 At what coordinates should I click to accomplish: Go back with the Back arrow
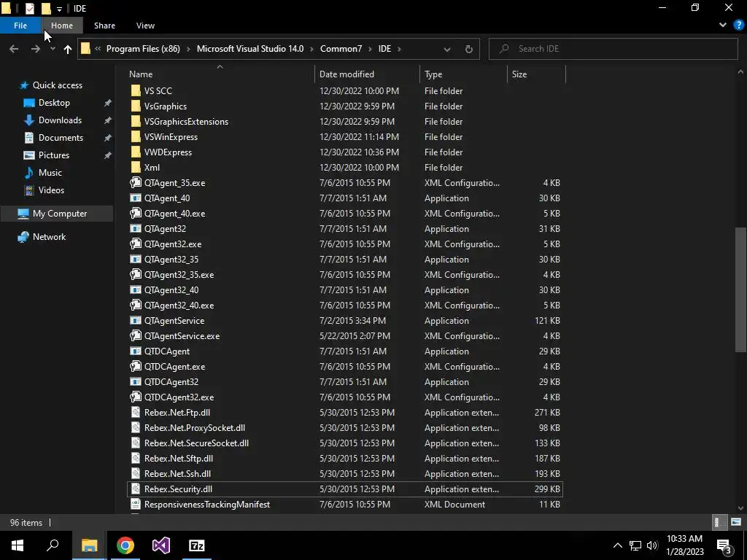coord(14,49)
